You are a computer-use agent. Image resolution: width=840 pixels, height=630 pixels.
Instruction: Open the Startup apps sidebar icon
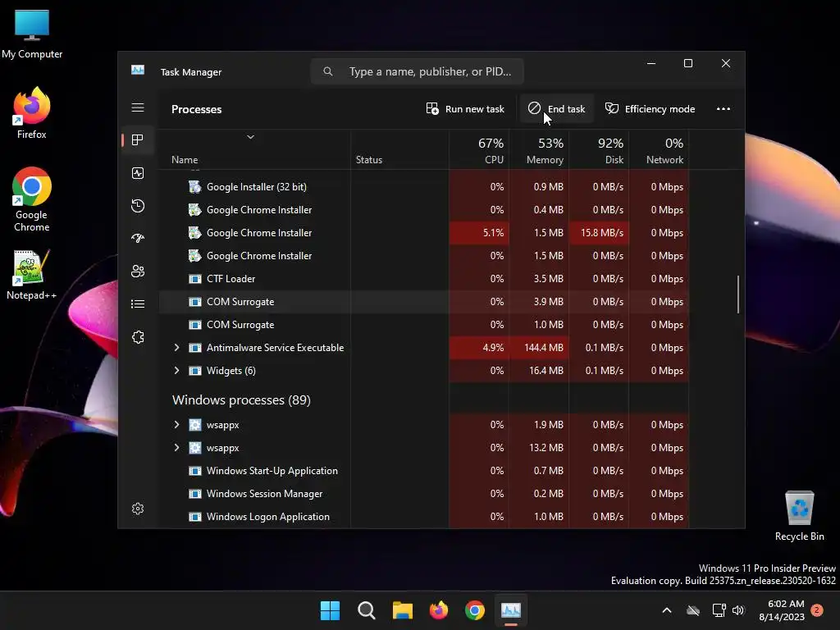pyautogui.click(x=138, y=239)
